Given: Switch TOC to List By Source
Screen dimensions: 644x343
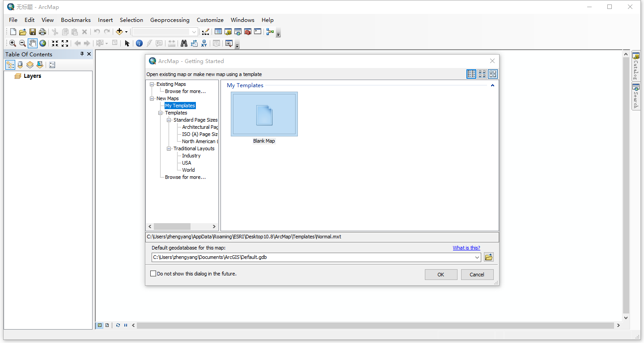Looking at the screenshot, I should pyautogui.click(x=20, y=65).
